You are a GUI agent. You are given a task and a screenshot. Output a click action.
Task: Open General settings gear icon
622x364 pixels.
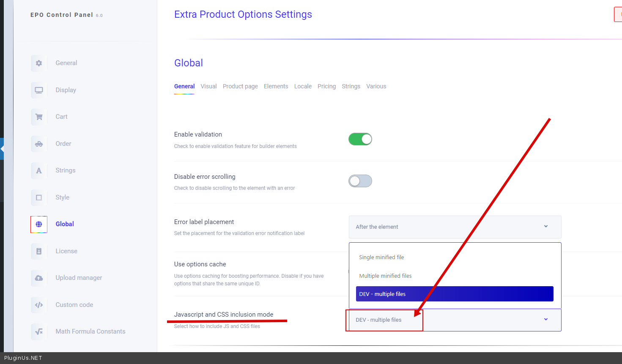click(39, 63)
